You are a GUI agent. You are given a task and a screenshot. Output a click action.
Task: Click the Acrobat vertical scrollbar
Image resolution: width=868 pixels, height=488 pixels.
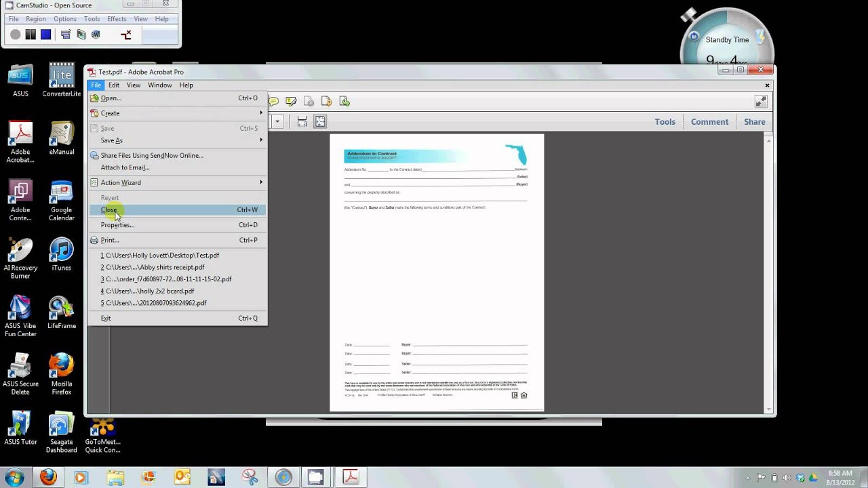click(x=768, y=274)
